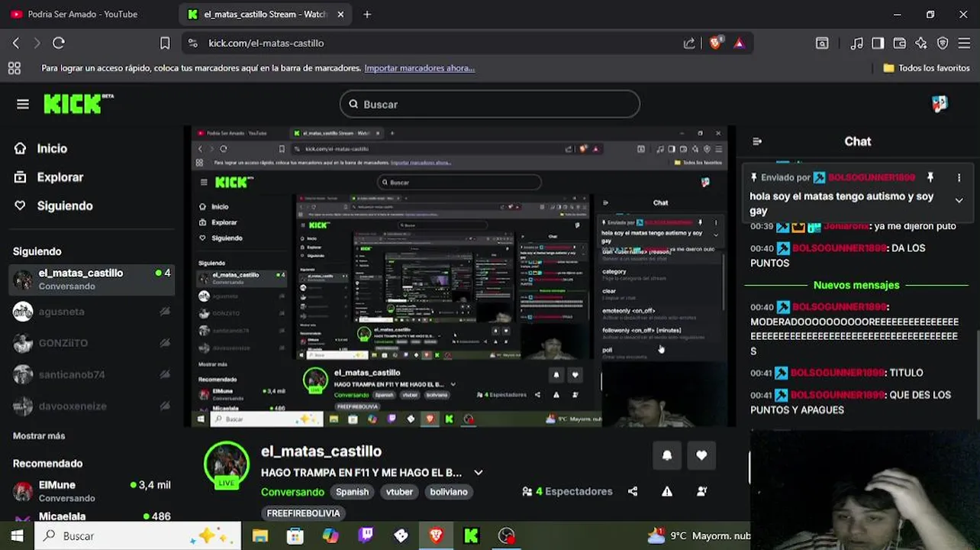Open the browser apps grid icon

point(14,68)
